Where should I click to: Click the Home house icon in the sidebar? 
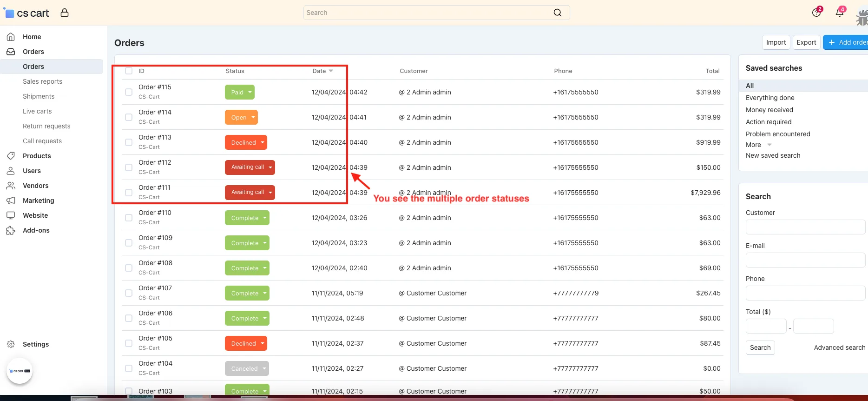(11, 37)
